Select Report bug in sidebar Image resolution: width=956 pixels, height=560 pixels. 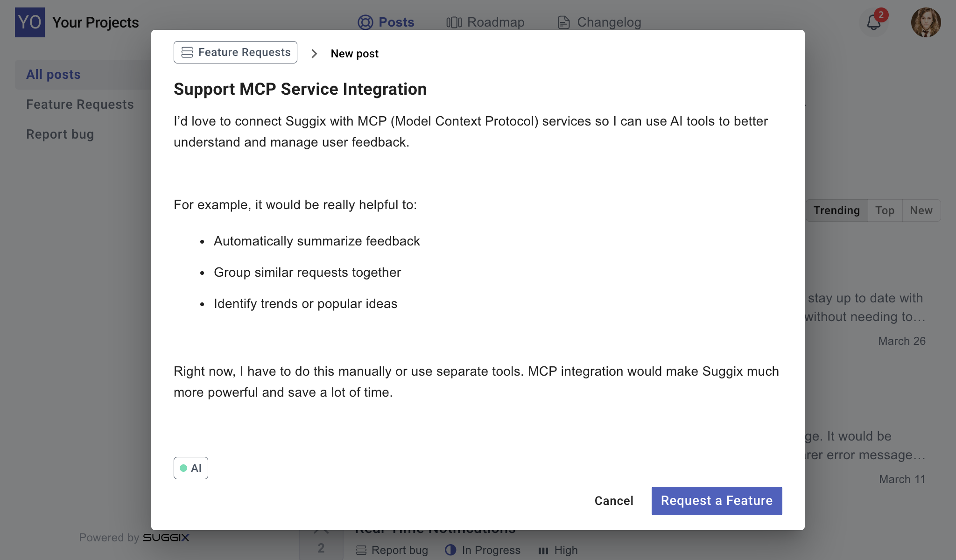coord(60,134)
